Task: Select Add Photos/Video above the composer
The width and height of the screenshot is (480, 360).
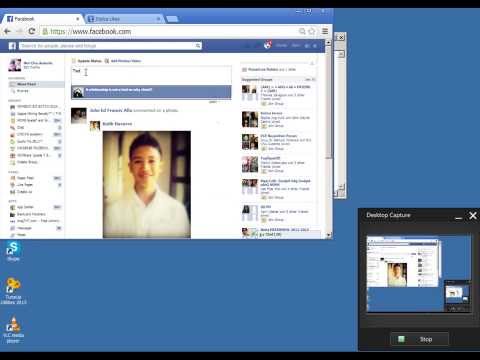Action: pyautogui.click(x=123, y=61)
